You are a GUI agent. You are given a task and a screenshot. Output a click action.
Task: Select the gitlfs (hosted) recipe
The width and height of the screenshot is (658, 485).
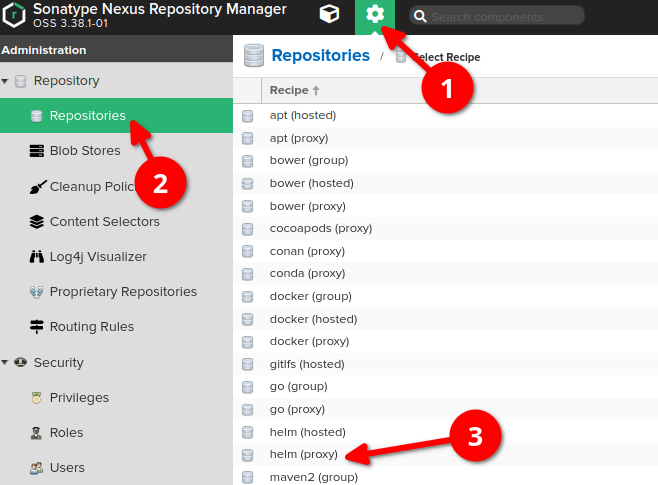coord(307,364)
